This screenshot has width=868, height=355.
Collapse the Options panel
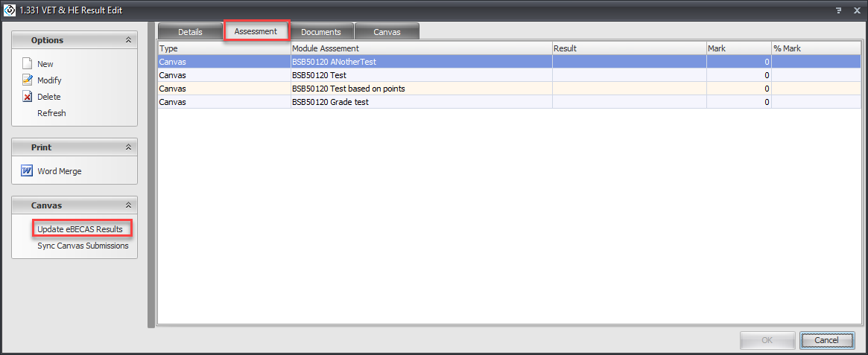(128, 40)
